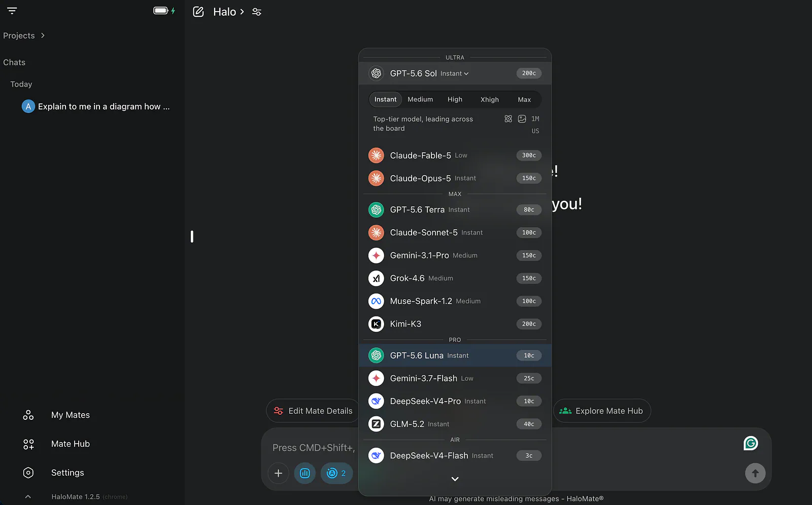The image size is (812, 505).
Task: Click the sidebar filter icon
Action: 12,11
